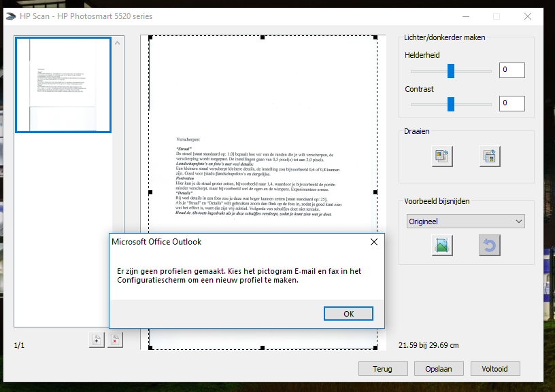The width and height of the screenshot is (555, 392).
Task: Click the Voltooid button
Action: tap(495, 369)
